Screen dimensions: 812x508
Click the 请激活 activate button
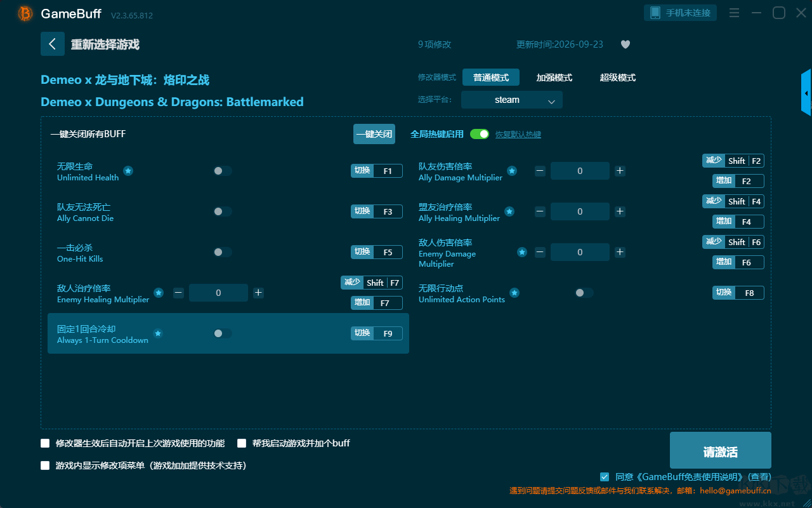pos(721,450)
